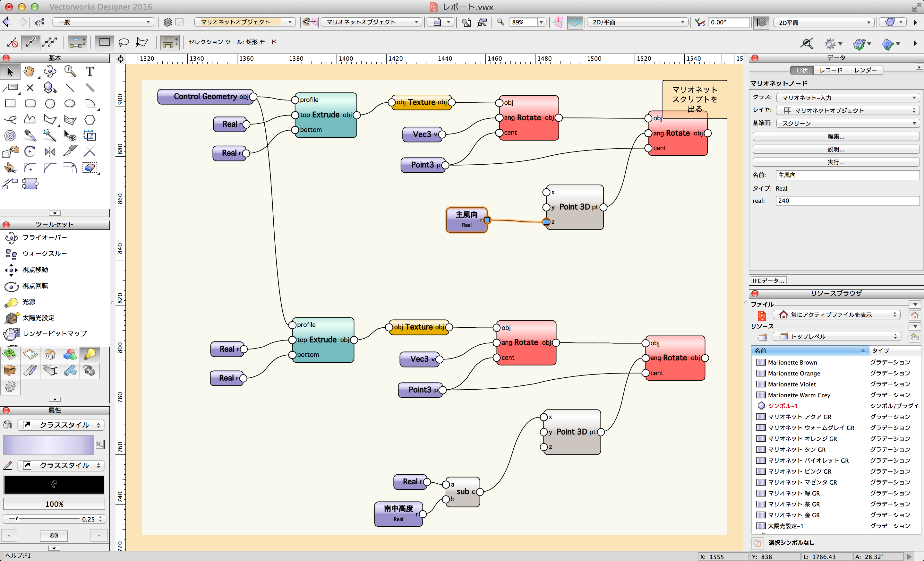Disable interactive scaling mode

point(12,42)
